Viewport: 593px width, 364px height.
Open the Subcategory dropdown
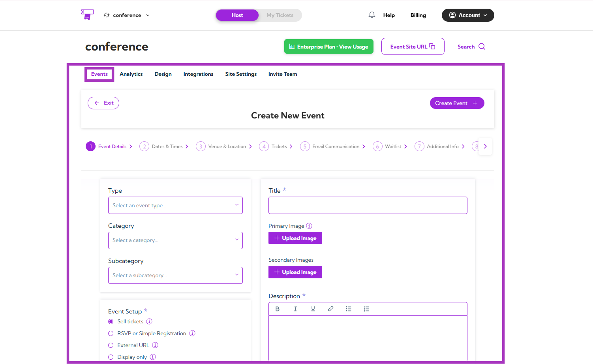(175, 275)
